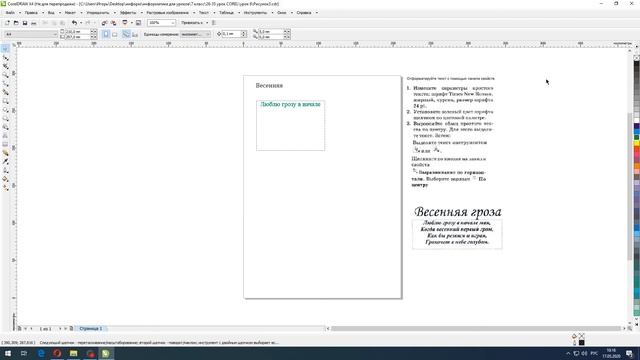The height and width of the screenshot is (360, 640).
Task: Open the Файл menu
Action: coord(10,13)
